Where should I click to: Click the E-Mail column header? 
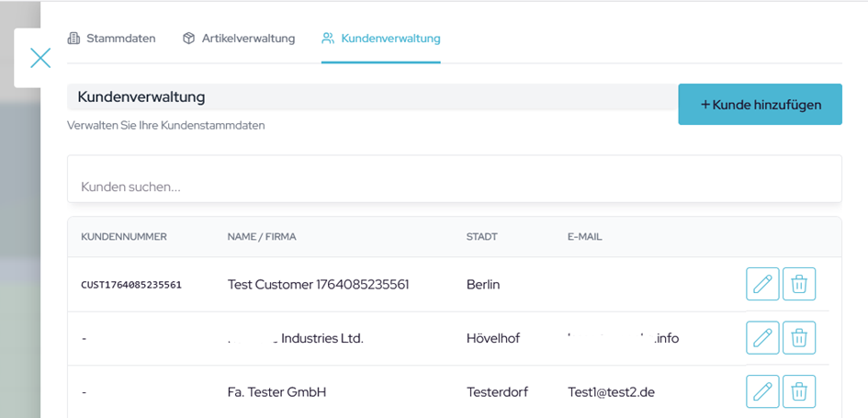click(x=584, y=237)
